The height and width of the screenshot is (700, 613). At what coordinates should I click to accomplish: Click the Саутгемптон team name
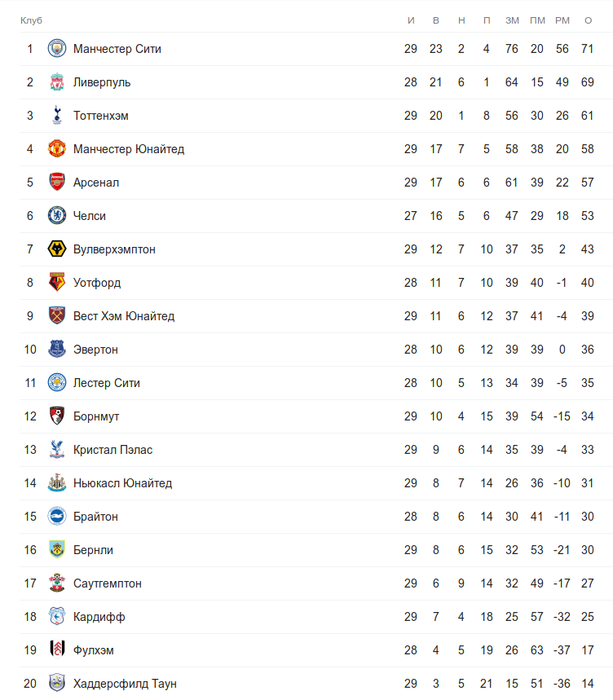108,583
